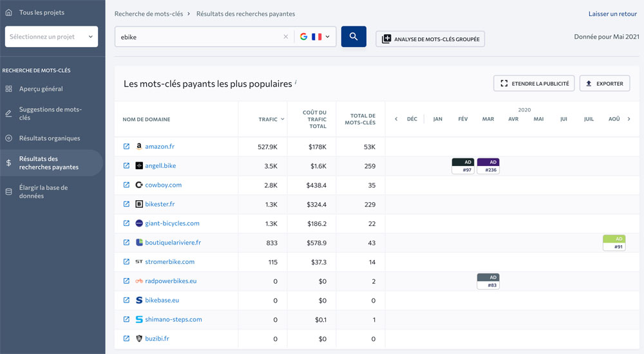Image resolution: width=644 pixels, height=354 pixels.
Task: Open Aperçu général in the sidebar
Action: coord(41,89)
